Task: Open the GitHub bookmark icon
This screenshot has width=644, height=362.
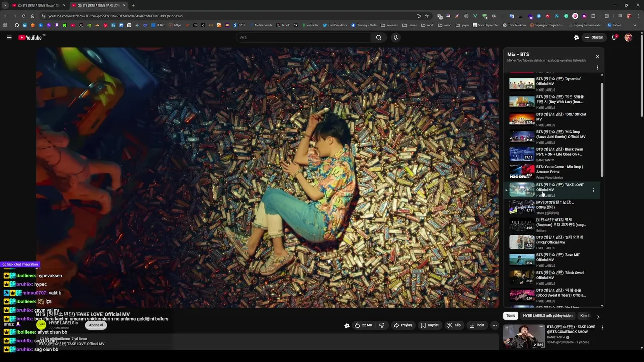Action: (16, 25)
